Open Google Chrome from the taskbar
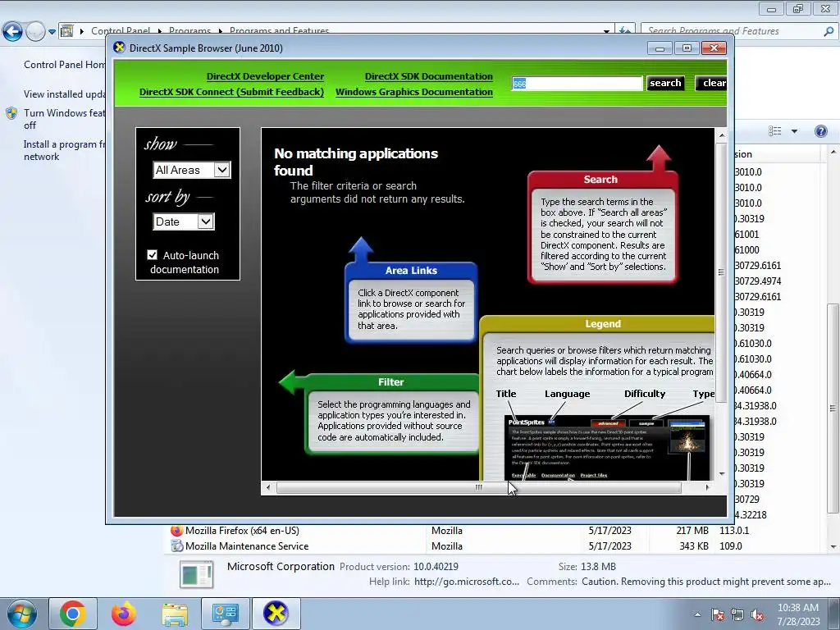Screen dimensions: 840x630 (x=73, y=614)
